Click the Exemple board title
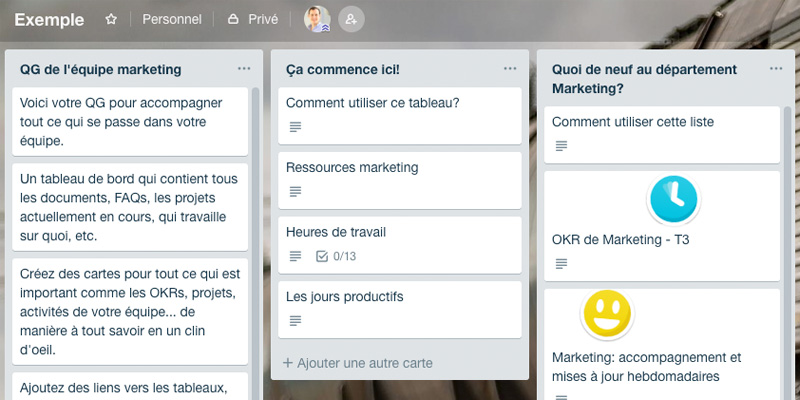 49,20
